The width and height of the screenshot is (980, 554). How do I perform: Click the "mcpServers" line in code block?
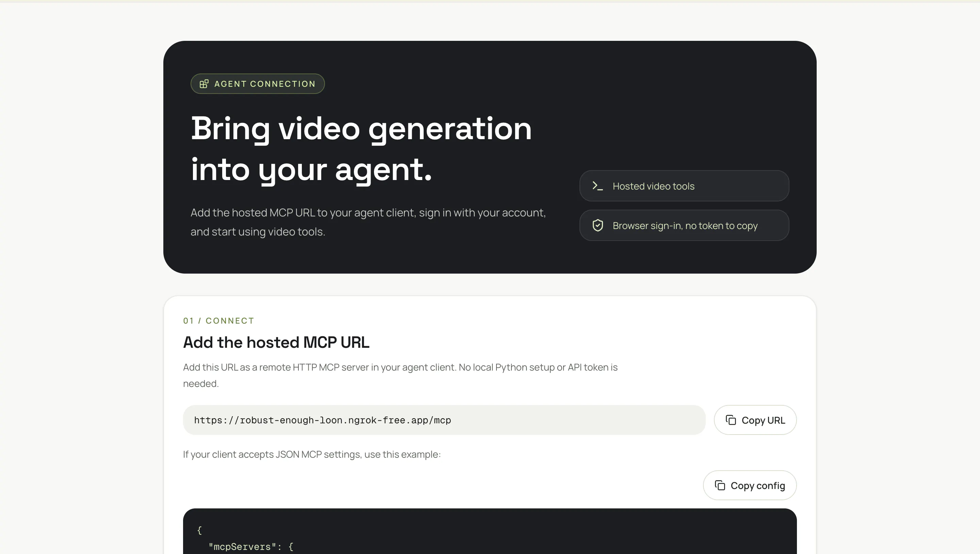click(x=251, y=547)
